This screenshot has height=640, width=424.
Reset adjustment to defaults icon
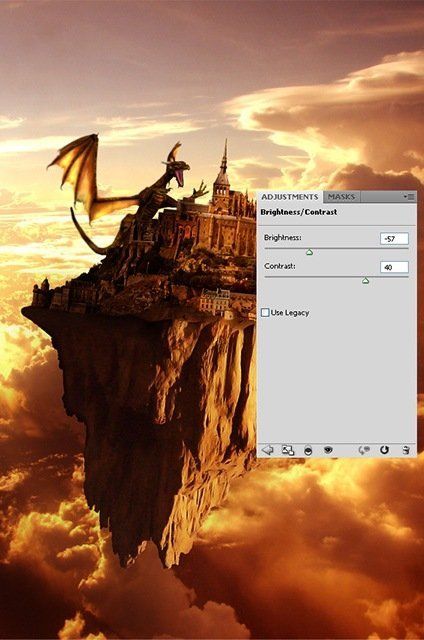pyautogui.click(x=384, y=450)
